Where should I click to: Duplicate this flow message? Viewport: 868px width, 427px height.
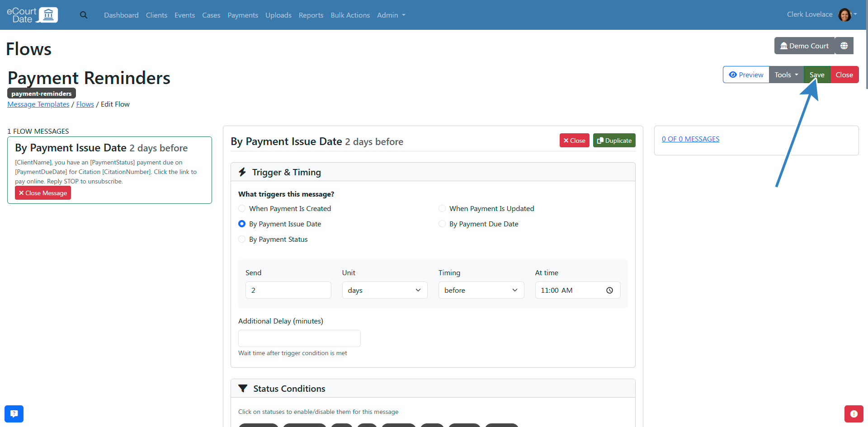pos(614,141)
